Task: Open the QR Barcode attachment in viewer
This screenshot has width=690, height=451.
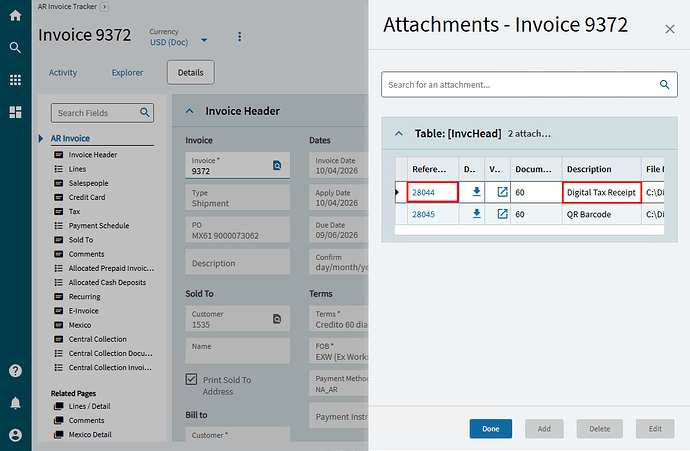Action: click(x=502, y=214)
